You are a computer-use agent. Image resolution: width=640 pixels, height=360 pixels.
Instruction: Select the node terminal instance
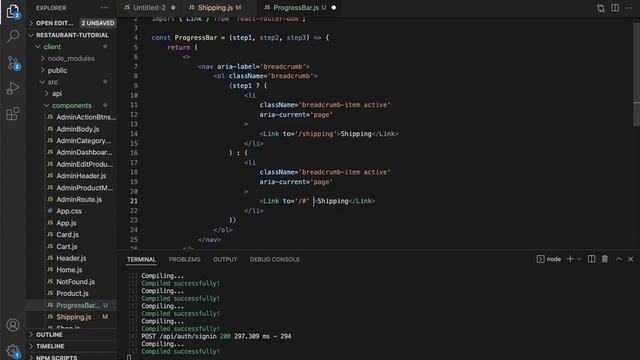[549, 259]
